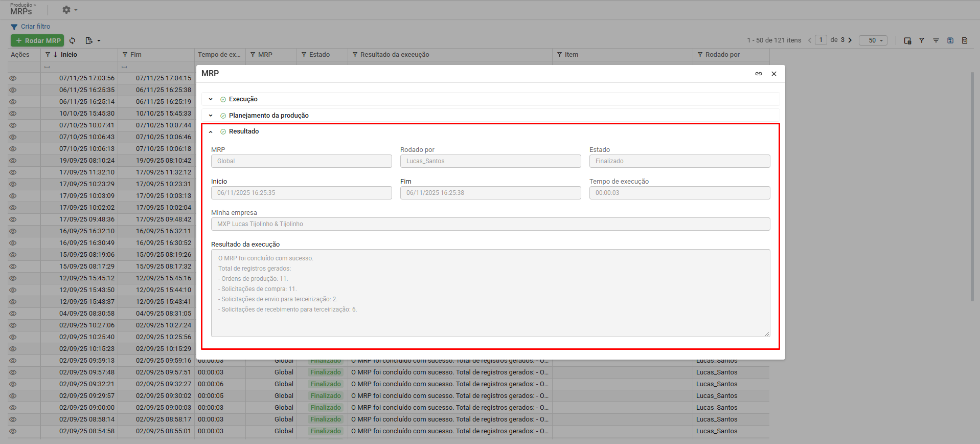The image size is (980, 444).
Task: Click the Rodar MRP button
Action: coord(37,40)
